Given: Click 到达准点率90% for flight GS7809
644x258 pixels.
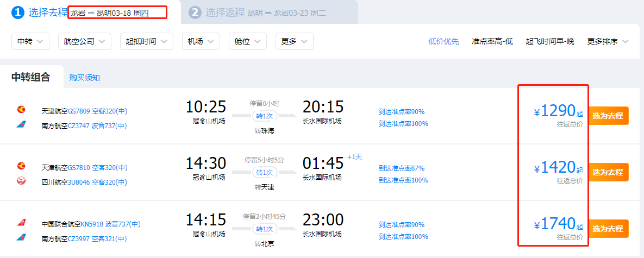Looking at the screenshot, I should coord(401,111).
